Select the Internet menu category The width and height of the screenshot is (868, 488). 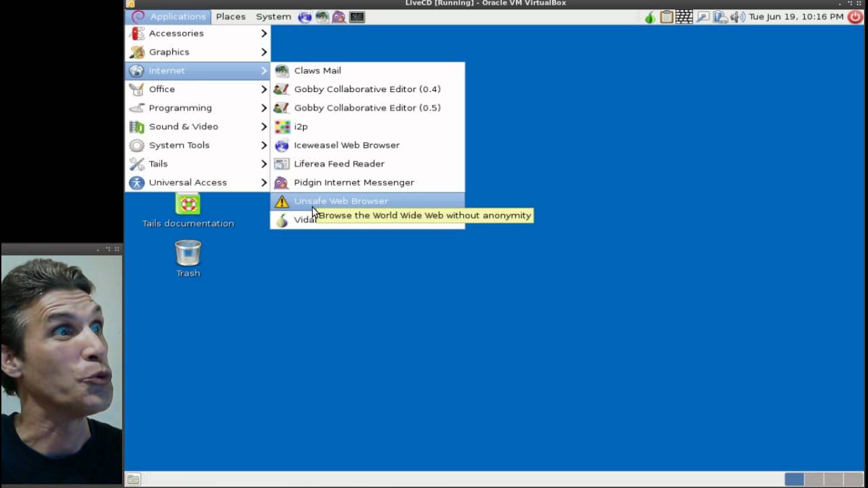(x=197, y=70)
